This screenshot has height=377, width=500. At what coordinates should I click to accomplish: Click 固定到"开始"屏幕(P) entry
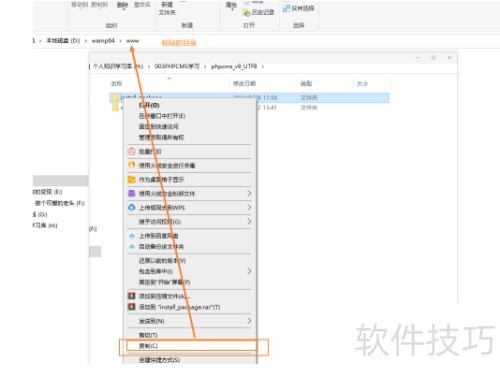click(x=164, y=282)
